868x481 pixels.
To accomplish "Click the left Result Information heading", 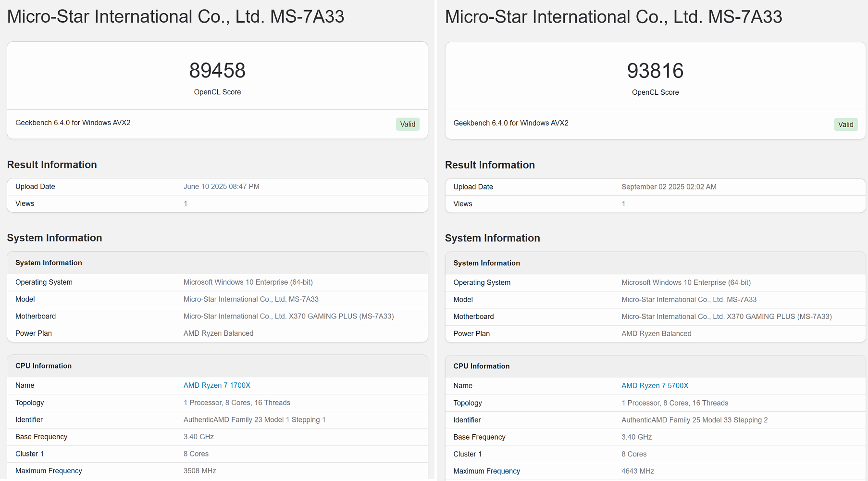I will coord(52,165).
